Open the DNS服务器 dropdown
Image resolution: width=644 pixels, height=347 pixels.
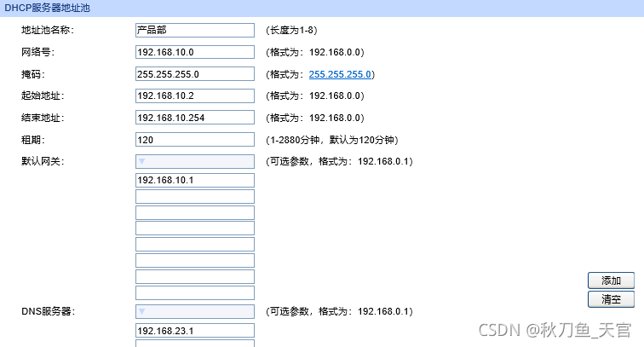(x=195, y=311)
